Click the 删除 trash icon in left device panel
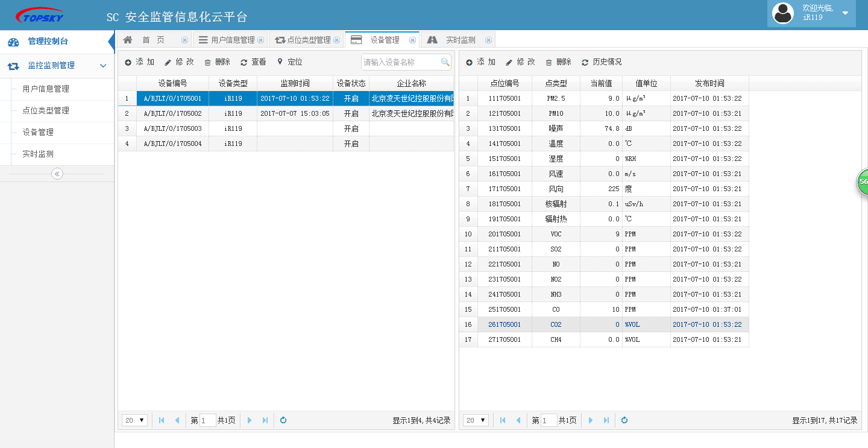Viewport: 868px width, 448px height. pyautogui.click(x=208, y=62)
